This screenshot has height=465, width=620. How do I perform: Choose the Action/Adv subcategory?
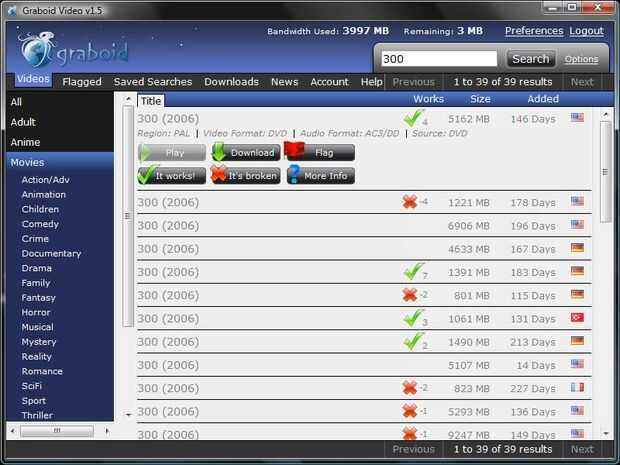45,180
